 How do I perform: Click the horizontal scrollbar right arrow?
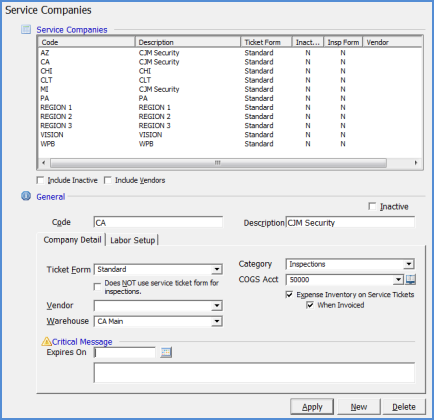416,163
